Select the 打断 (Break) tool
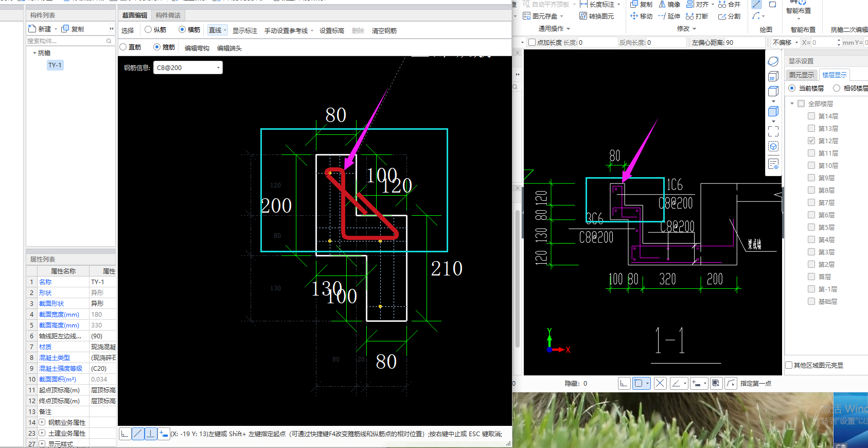The height and width of the screenshot is (448, 868). 697,16
